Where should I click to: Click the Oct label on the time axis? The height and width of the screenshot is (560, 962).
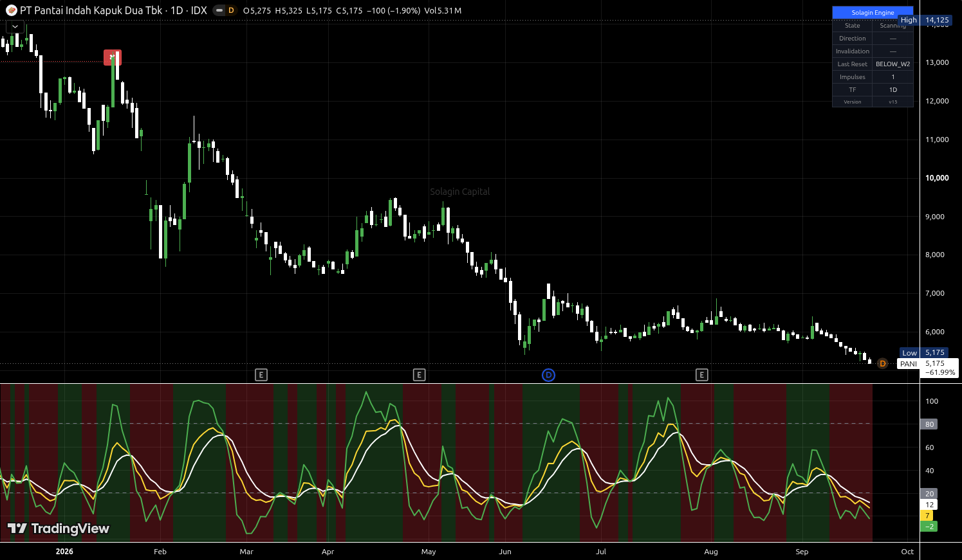point(907,552)
